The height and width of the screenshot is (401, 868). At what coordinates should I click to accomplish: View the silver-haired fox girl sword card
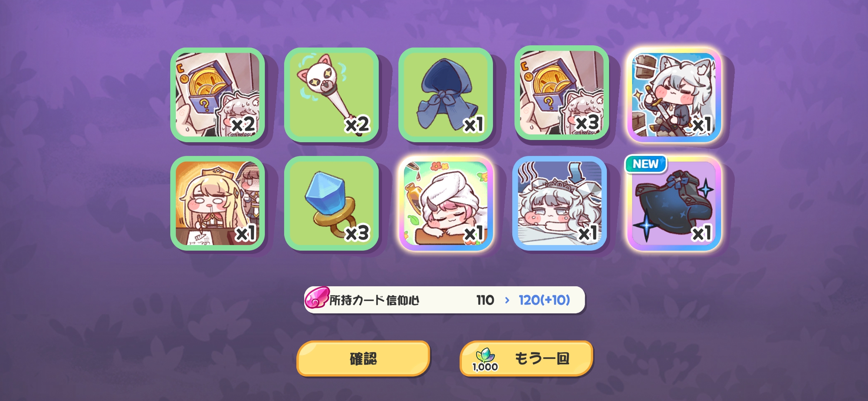tap(674, 95)
